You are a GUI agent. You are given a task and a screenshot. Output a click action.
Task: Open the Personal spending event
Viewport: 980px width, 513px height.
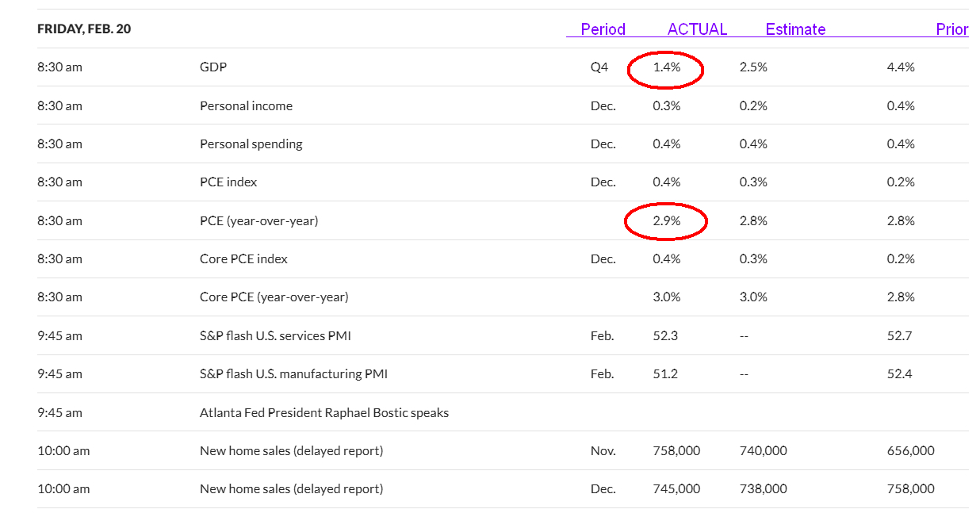click(251, 144)
